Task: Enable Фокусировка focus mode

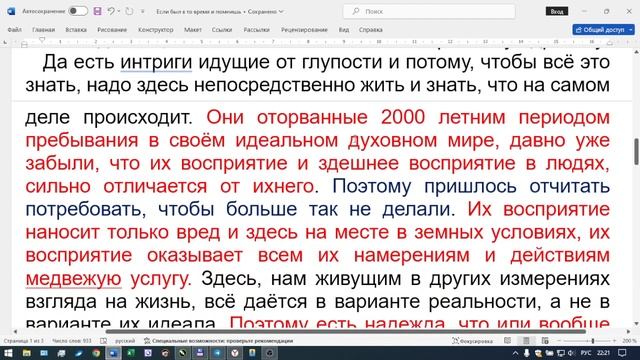Action: pos(472,341)
